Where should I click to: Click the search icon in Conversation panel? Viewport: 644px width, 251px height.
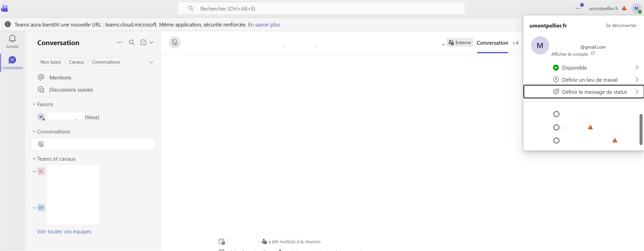[131, 42]
